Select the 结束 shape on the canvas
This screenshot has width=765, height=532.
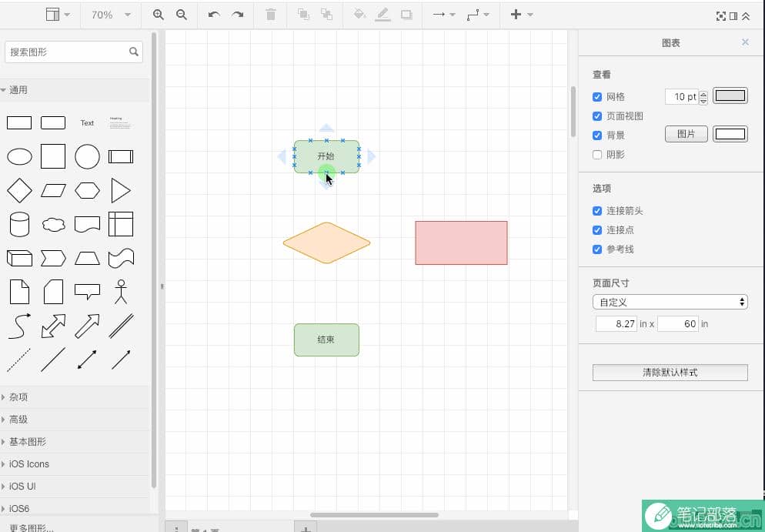click(326, 340)
